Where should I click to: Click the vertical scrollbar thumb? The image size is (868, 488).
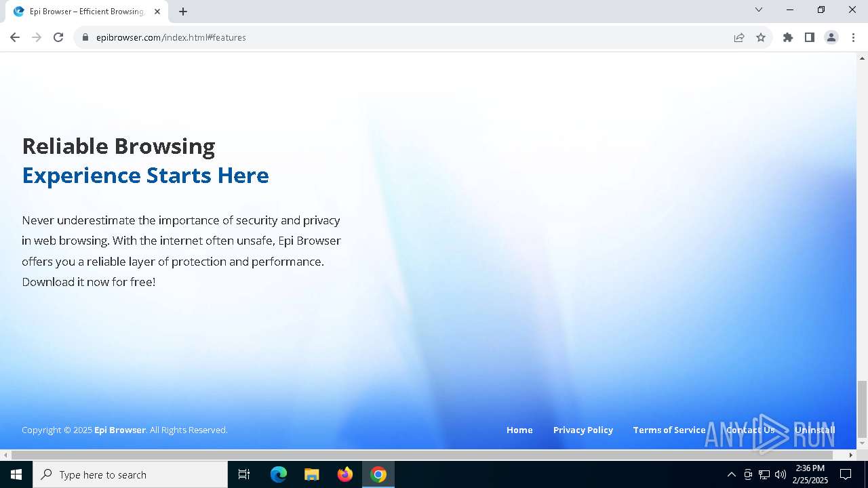click(x=862, y=409)
